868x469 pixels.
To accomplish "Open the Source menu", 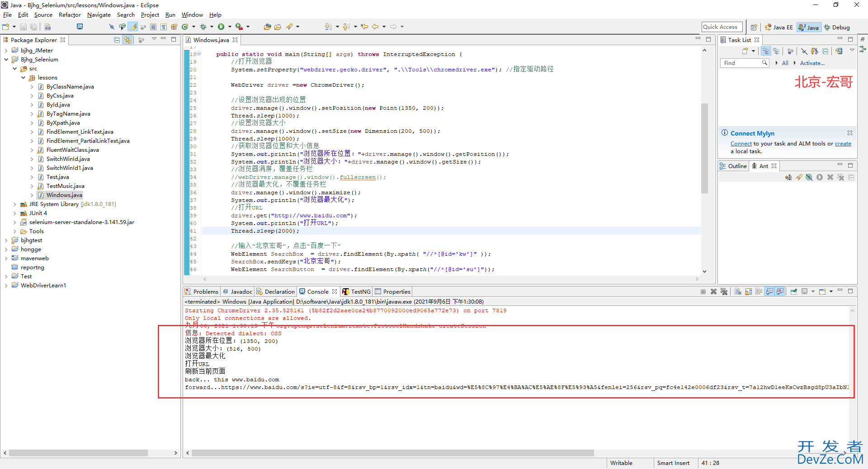I will click(43, 15).
